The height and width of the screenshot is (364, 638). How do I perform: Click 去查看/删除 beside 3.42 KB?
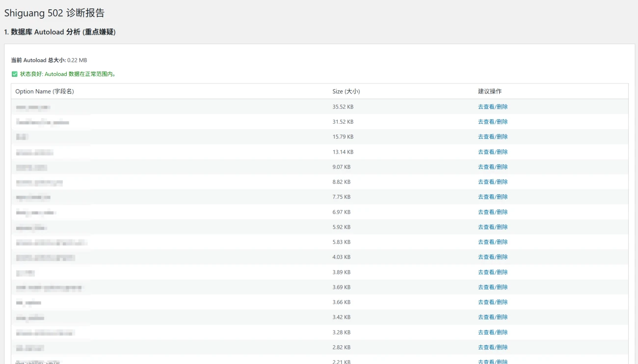click(x=493, y=317)
